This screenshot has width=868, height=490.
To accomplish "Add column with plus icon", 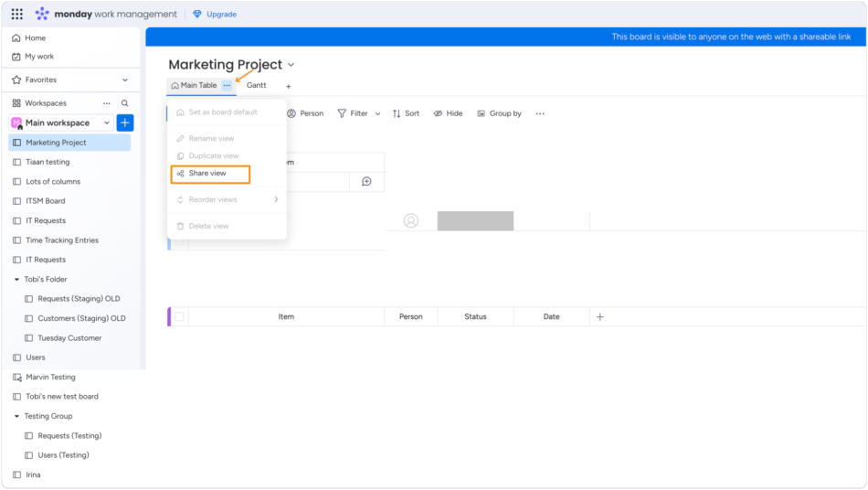I will pos(600,316).
